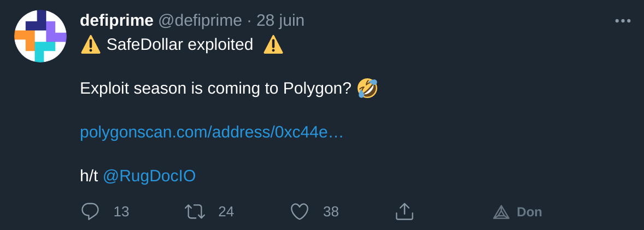Viewport: 644px width, 230px height.
Task: Click the reply count 13
Action: point(121,211)
